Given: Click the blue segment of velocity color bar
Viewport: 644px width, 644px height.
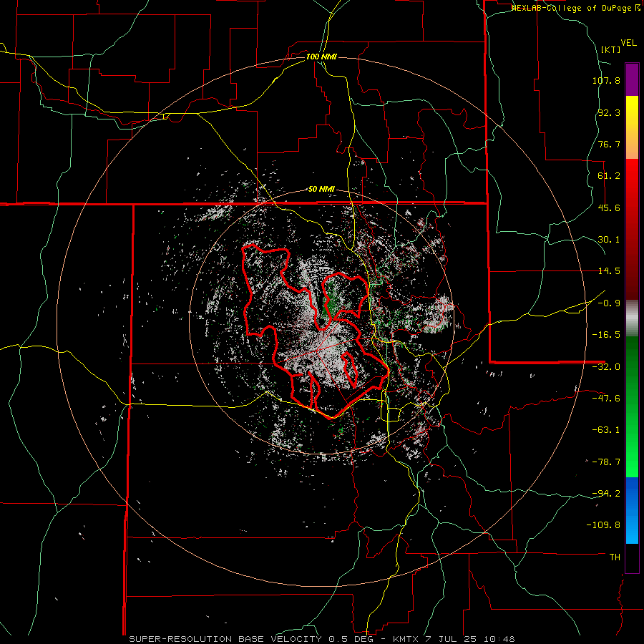Looking at the screenshot, I should click(632, 510).
